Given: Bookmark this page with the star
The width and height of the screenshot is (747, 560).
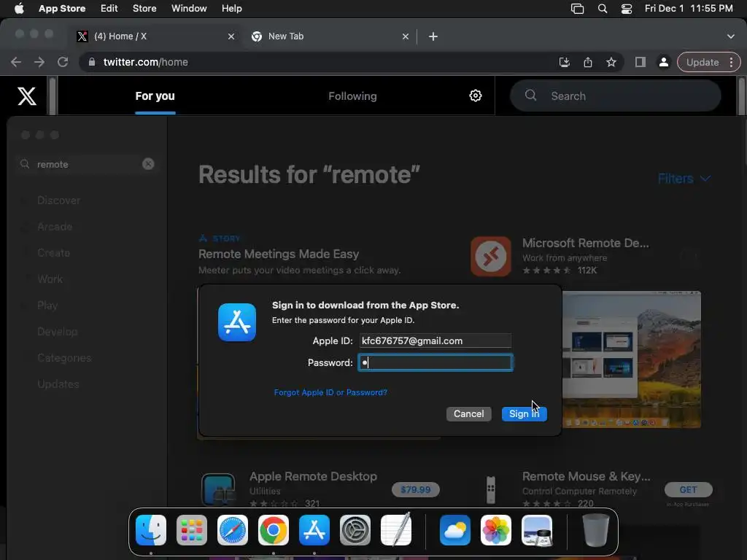Looking at the screenshot, I should coord(611,62).
